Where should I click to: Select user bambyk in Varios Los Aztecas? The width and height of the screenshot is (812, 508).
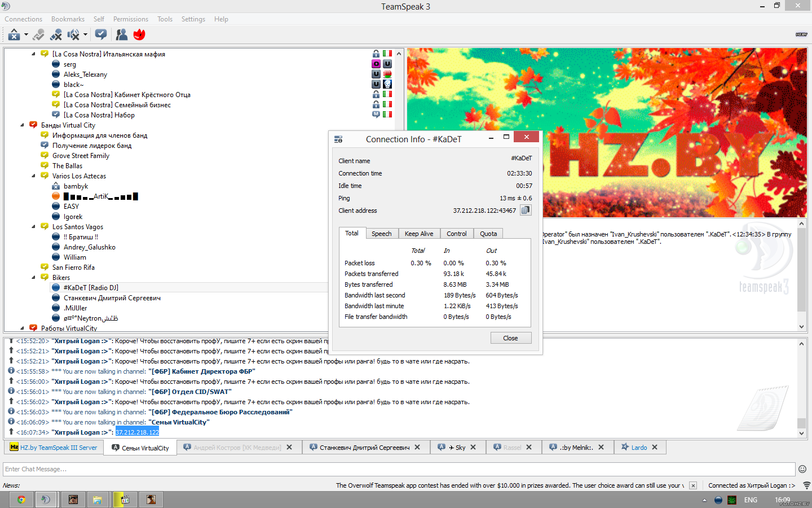[76, 186]
